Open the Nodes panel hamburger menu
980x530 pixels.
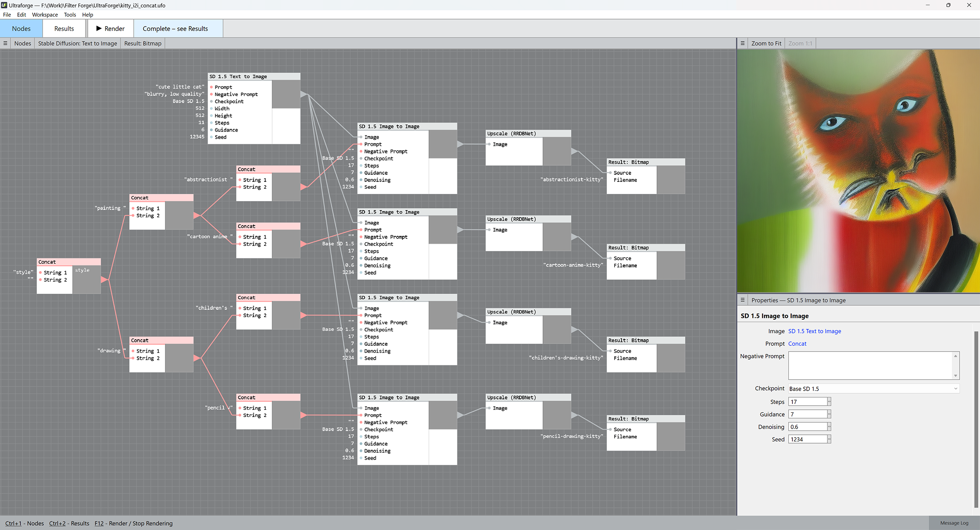click(x=5, y=43)
